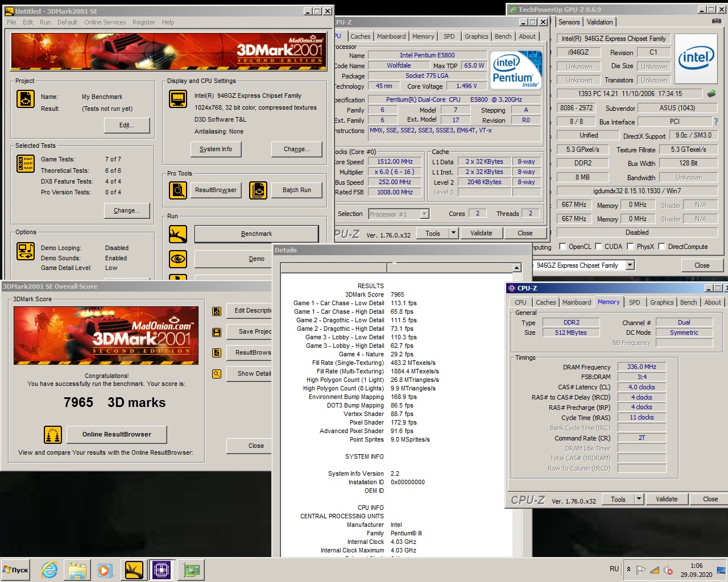Click the icon beside Edit Description button

point(217,311)
